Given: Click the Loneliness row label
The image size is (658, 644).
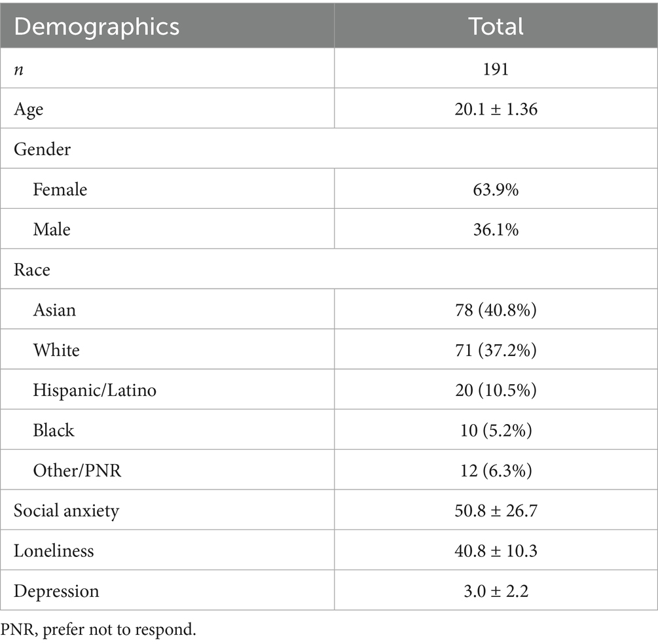Looking at the screenshot, I should pos(54,550).
